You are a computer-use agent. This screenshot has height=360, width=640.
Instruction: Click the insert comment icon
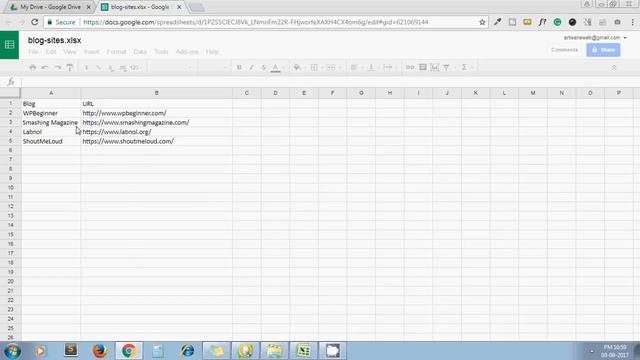pos(423,67)
